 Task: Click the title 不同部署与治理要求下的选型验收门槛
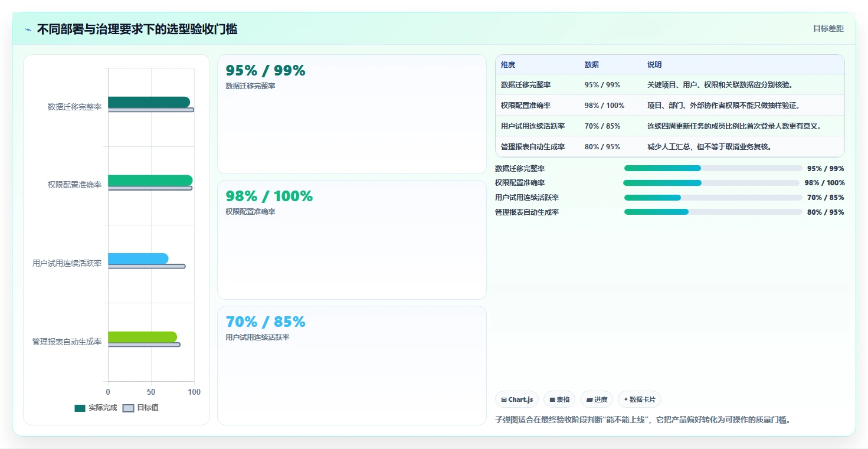point(137,30)
